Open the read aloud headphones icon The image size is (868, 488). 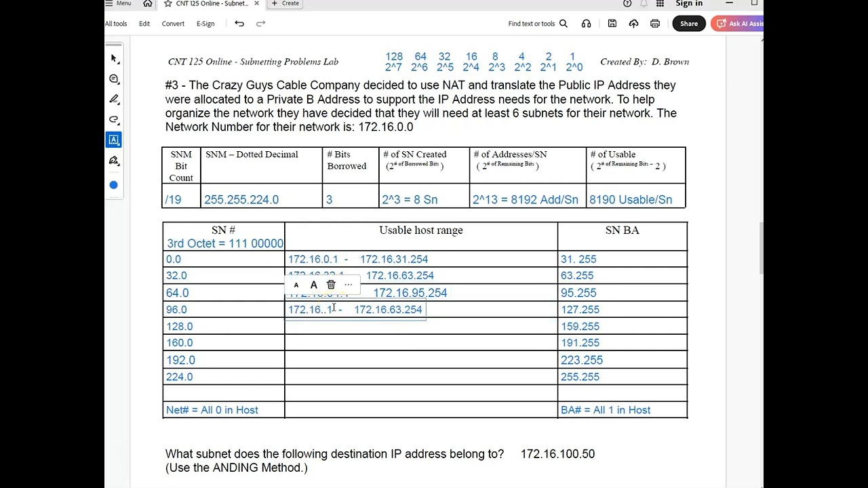point(586,24)
